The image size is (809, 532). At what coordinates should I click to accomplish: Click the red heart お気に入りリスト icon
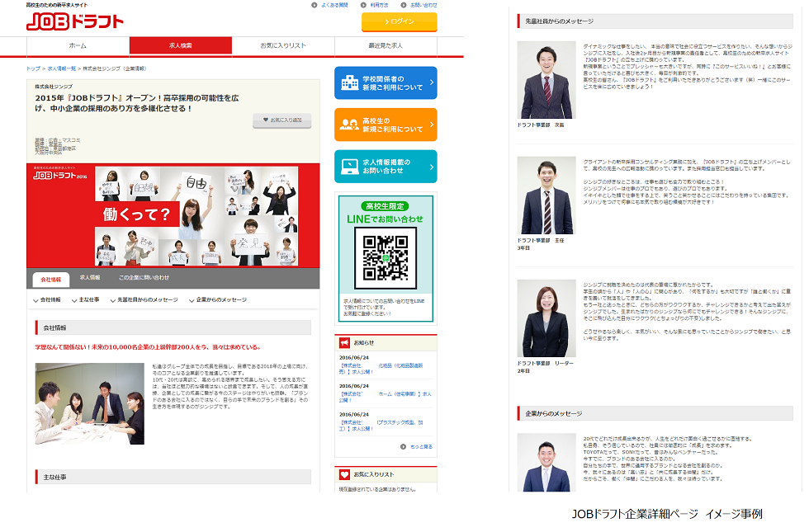point(344,474)
